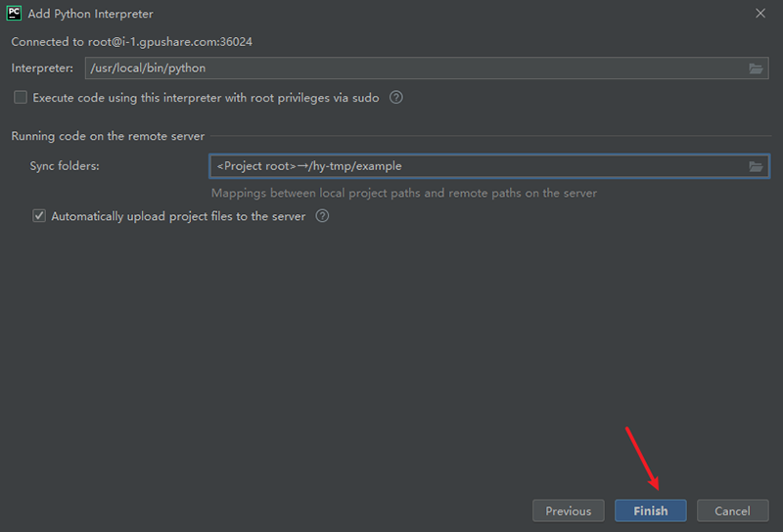
Task: Click the PyCharm logo icon in title bar
Action: click(x=14, y=13)
